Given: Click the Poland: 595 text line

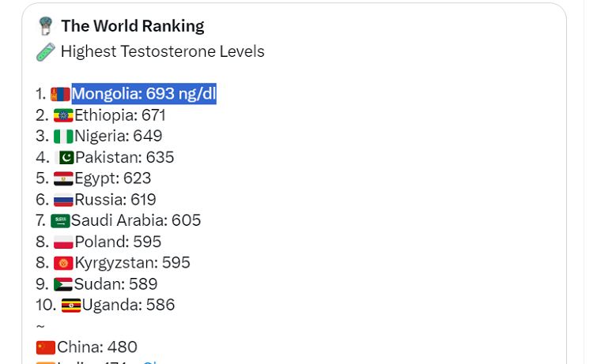Looking at the screenshot, I should pyautogui.click(x=118, y=242).
